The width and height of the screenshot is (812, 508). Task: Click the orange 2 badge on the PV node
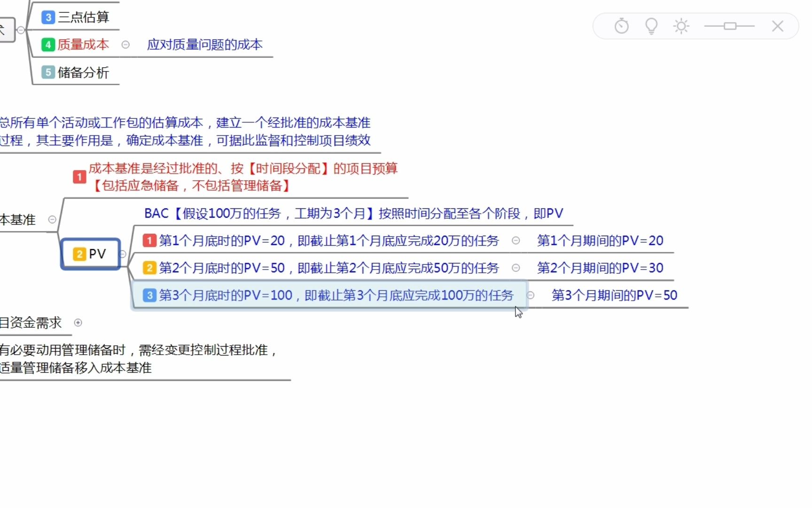pyautogui.click(x=78, y=254)
